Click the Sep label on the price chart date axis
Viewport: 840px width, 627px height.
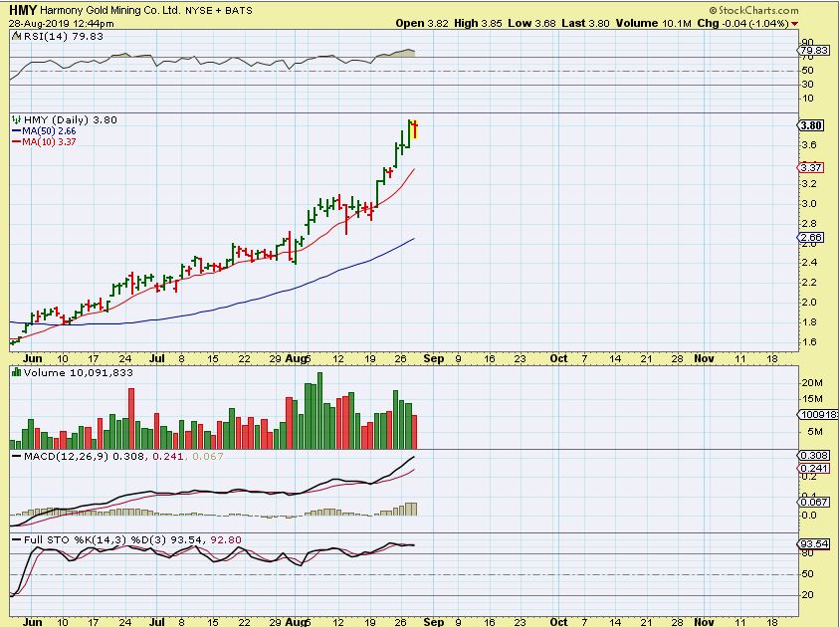pyautogui.click(x=433, y=358)
